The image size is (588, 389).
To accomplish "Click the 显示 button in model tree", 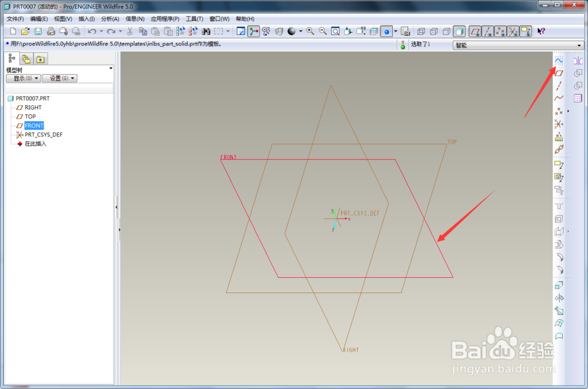I will [x=24, y=78].
